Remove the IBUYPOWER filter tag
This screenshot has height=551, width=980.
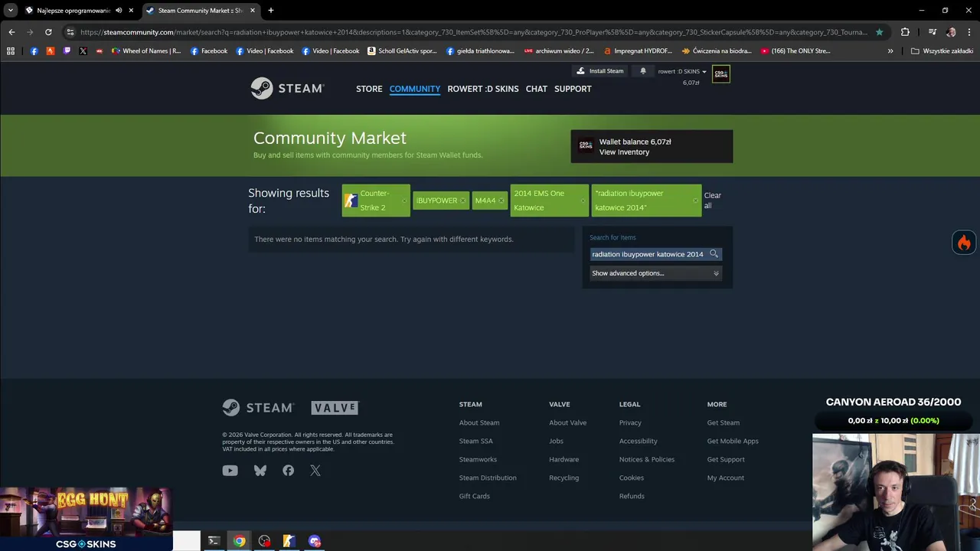[x=462, y=201]
